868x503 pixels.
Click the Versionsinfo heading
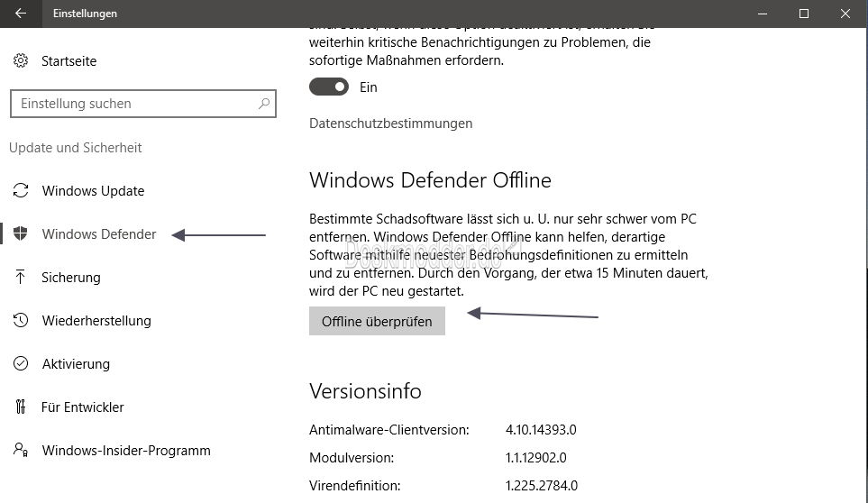point(365,390)
